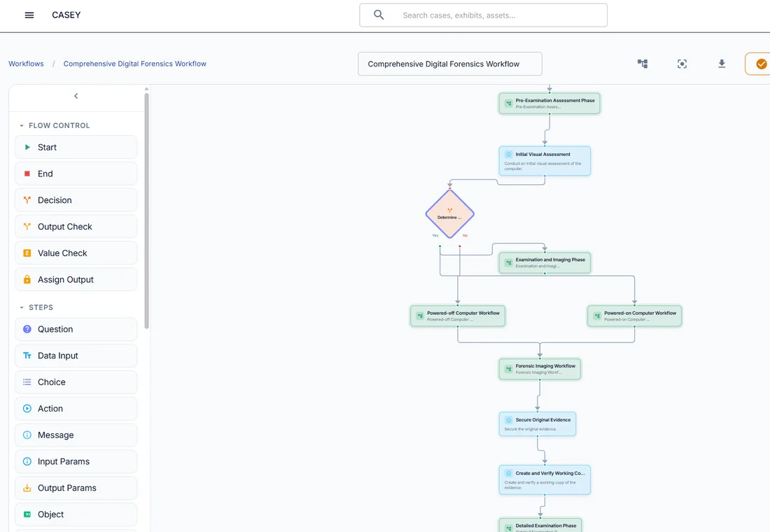Click the info icon on Secure Original Evidence
This screenshot has height=532, width=770.
point(509,420)
